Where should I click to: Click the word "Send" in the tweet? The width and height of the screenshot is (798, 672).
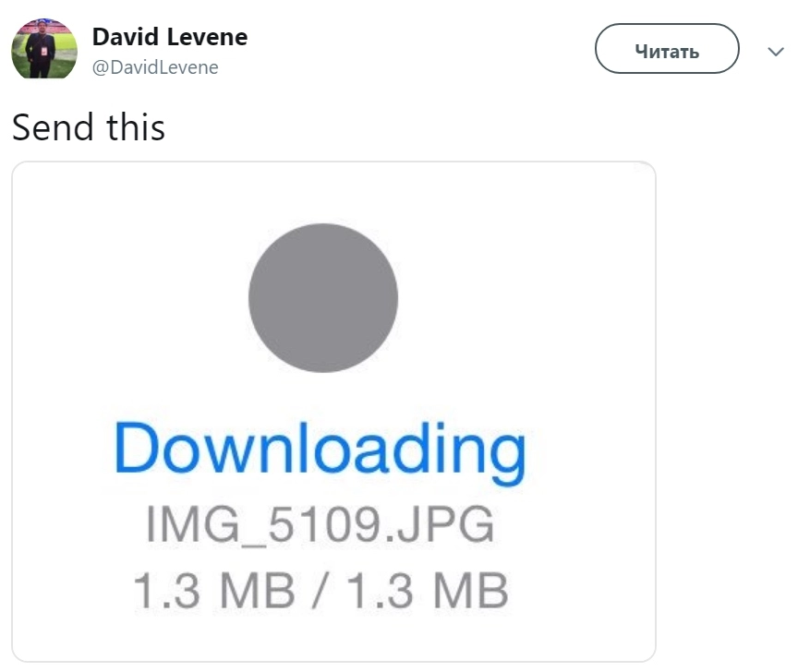(53, 127)
